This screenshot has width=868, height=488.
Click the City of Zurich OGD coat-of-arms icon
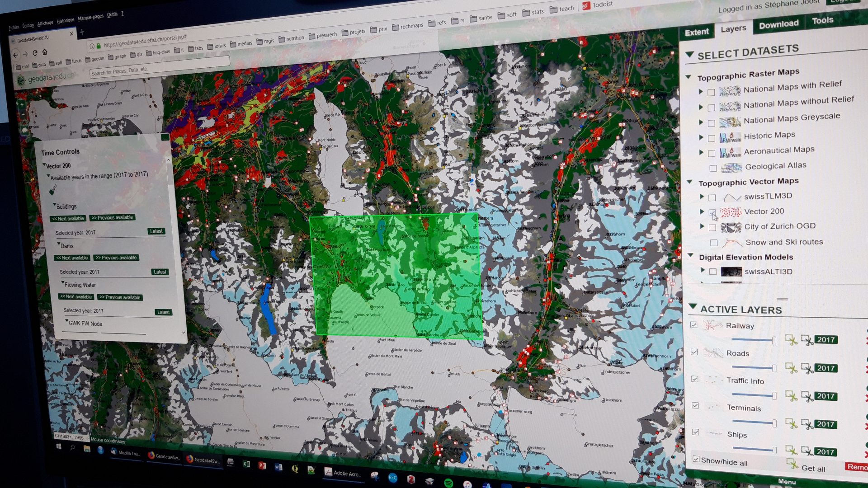pos(730,227)
